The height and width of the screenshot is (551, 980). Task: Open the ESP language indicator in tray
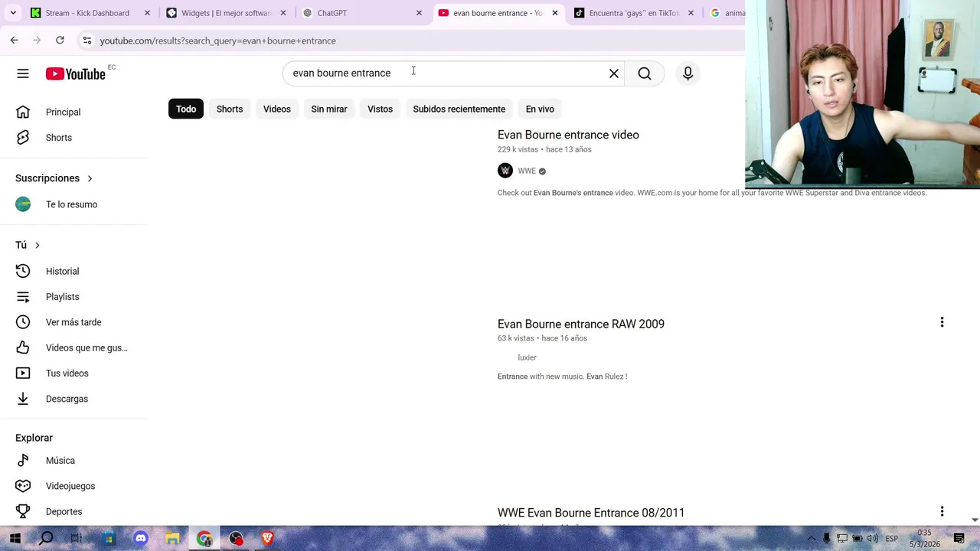coord(892,539)
